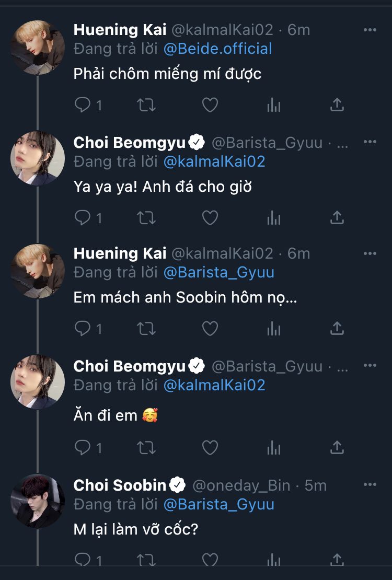Click the Choi Soobin display name
The width and height of the screenshot is (392, 580).
point(120,485)
